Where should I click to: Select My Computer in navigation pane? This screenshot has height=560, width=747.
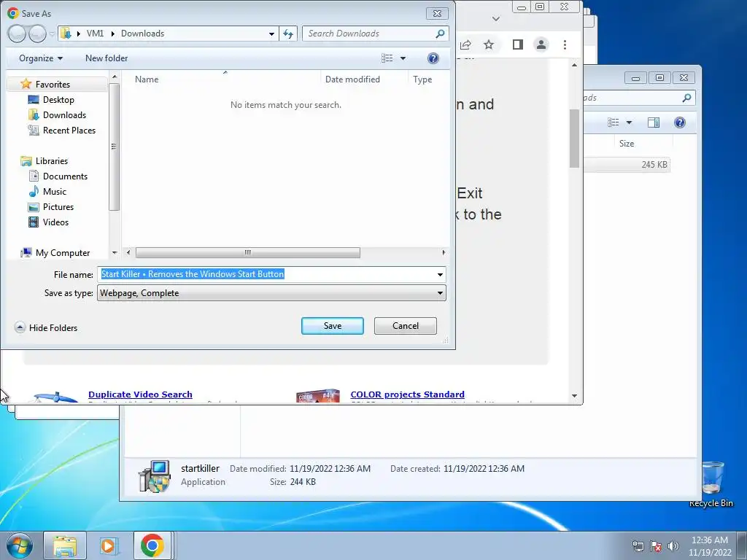(63, 253)
